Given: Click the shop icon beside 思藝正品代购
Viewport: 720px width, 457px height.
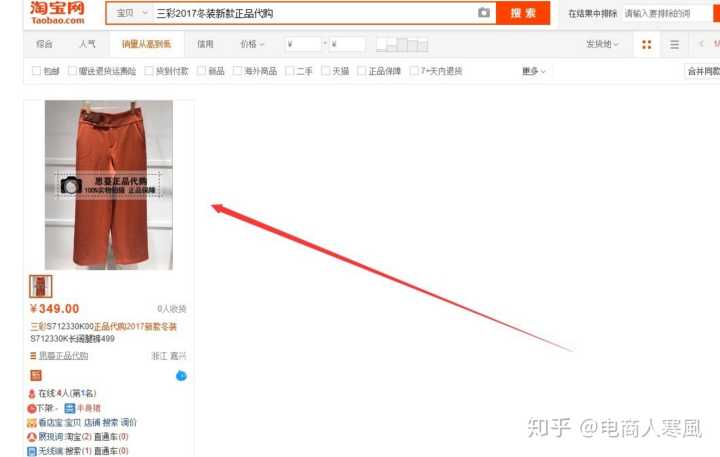Looking at the screenshot, I should pyautogui.click(x=33, y=355).
